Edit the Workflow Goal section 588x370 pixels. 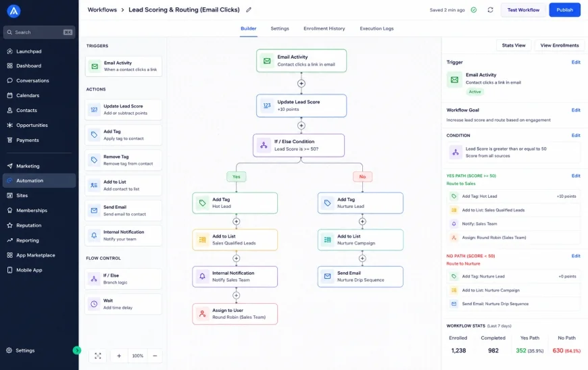[576, 110]
